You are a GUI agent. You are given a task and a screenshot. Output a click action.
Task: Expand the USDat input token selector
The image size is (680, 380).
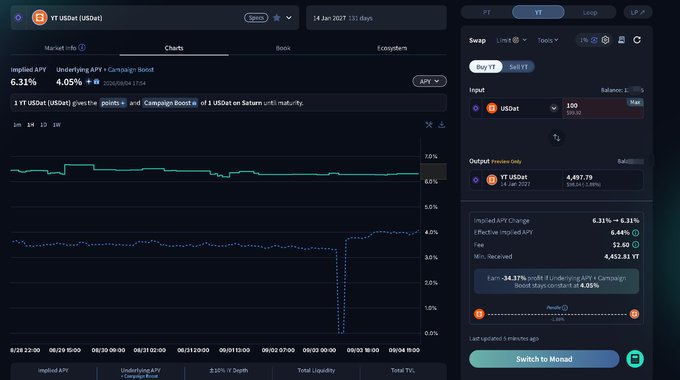coord(554,108)
